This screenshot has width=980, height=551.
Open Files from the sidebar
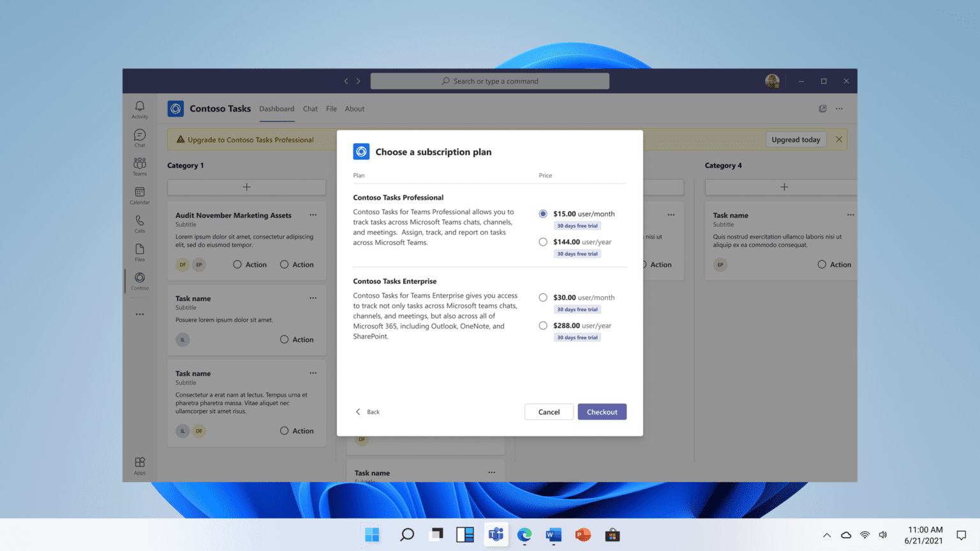[x=139, y=250]
